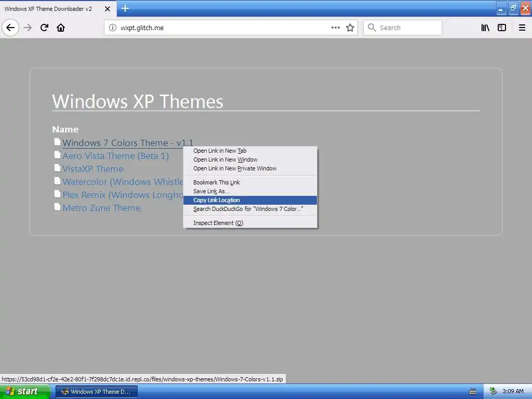Close the Windows XP Theme Downloader tab
The height and width of the screenshot is (399, 532).
(107, 9)
